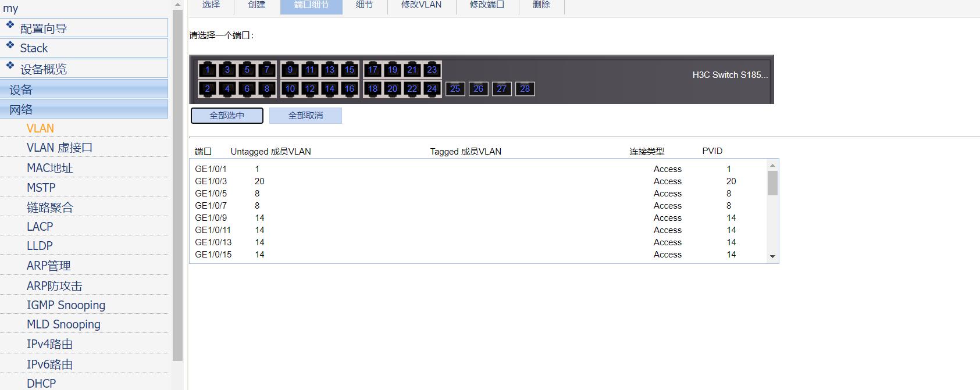Select SFP port 26 on the switch
Viewport: 980px width, 390px height.
pyautogui.click(x=479, y=89)
